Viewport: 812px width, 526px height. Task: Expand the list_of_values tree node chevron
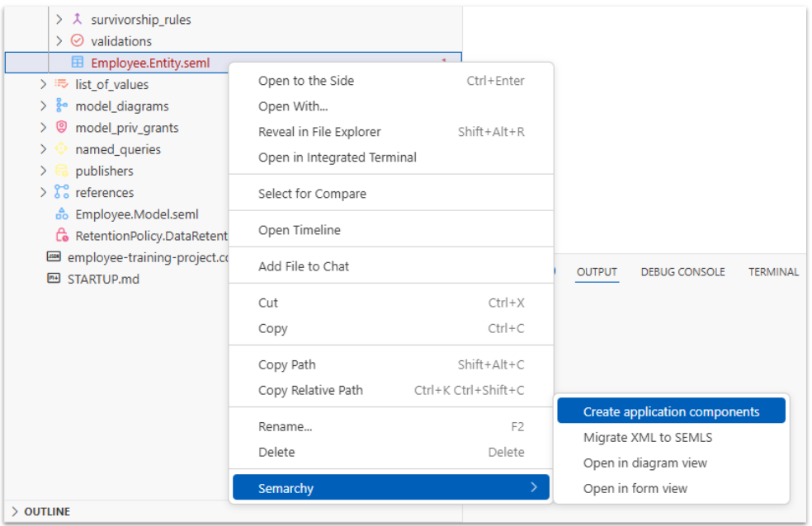(44, 84)
